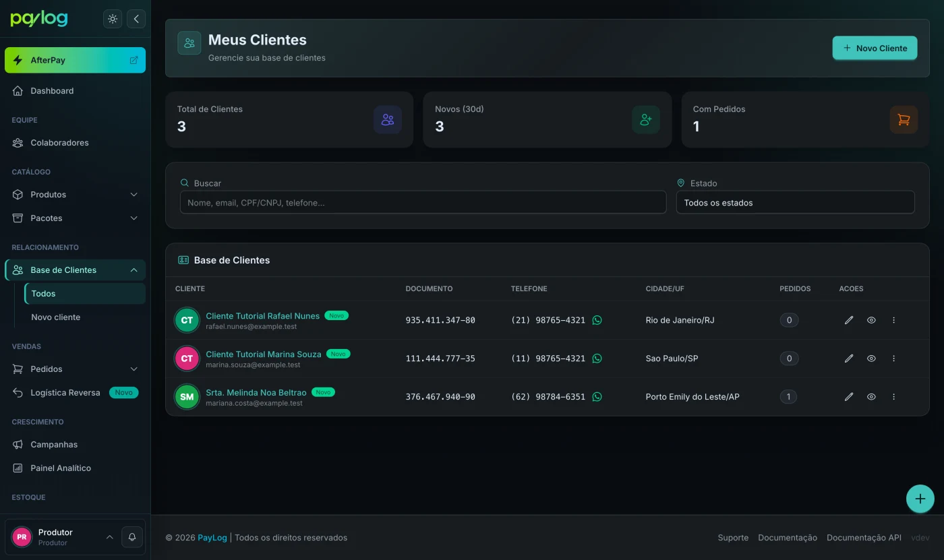This screenshot has height=560, width=944.
Task: Open Cliente Tutorial Rafael Nunes name link
Action: tap(262, 315)
